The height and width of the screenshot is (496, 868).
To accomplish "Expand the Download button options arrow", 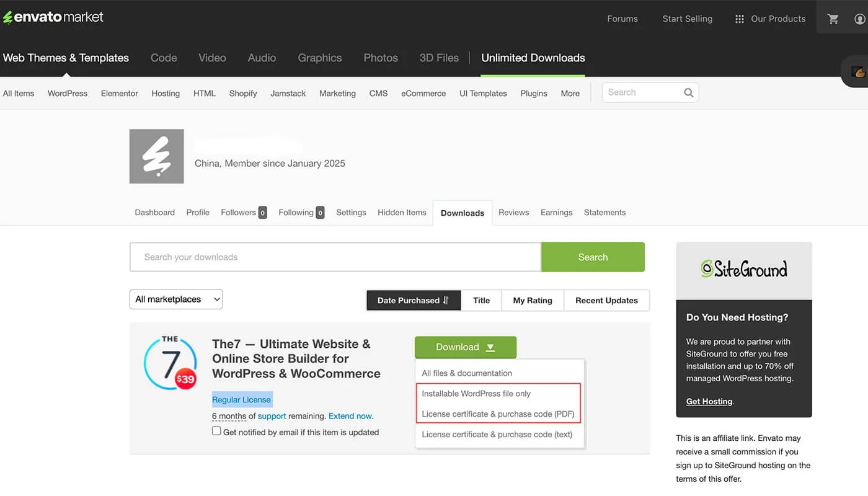I will tap(489, 347).
